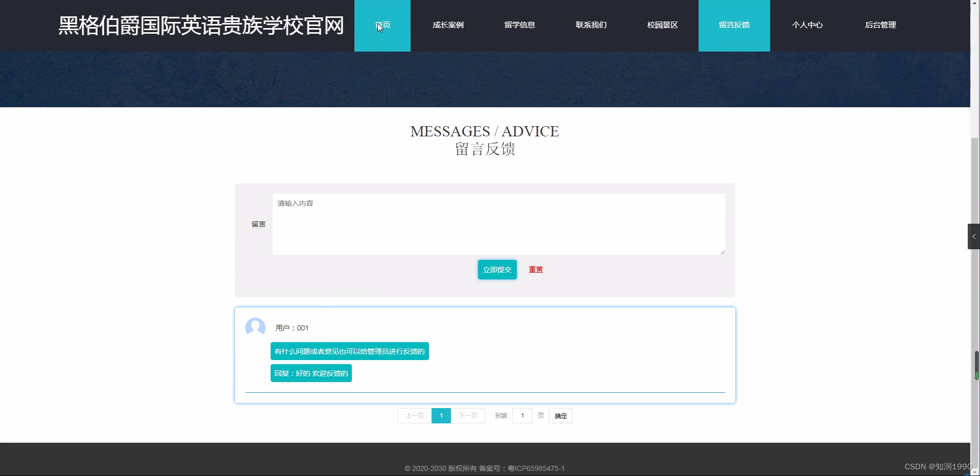Viewport: 980px width, 476px height.
Task: Visit the 校园景区 section
Action: coord(662,25)
